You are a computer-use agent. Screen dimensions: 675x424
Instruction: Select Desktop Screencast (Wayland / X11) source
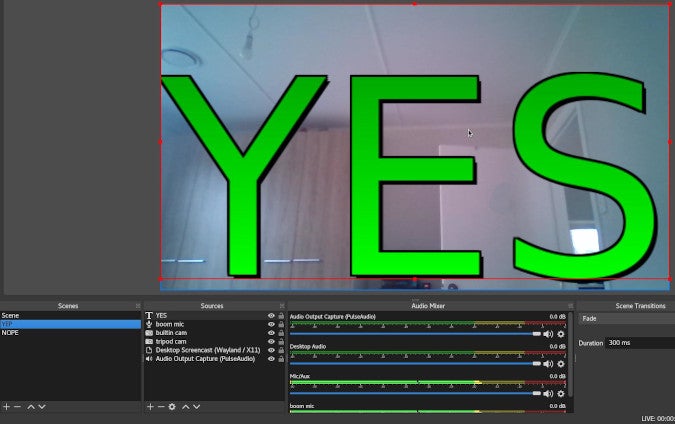click(205, 350)
